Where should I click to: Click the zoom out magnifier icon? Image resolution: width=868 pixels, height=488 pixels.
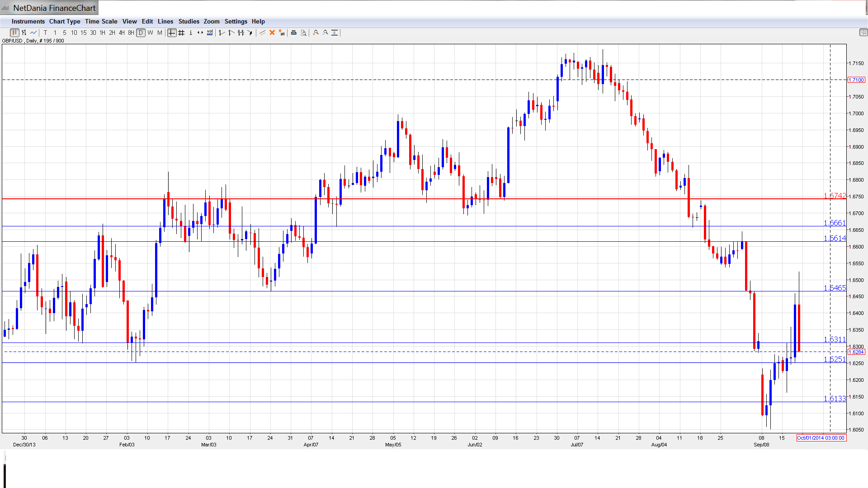tap(325, 33)
